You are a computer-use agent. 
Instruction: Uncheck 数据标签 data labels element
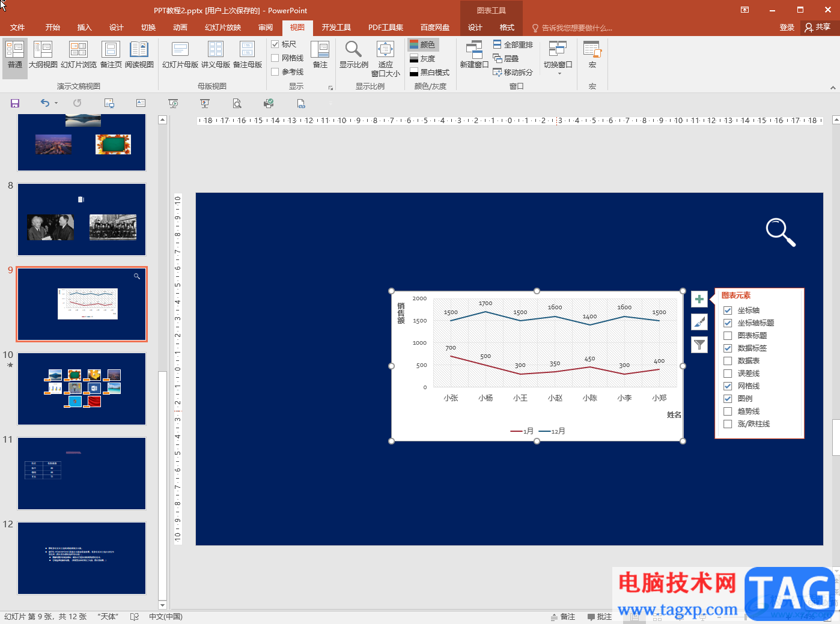pyautogui.click(x=728, y=348)
